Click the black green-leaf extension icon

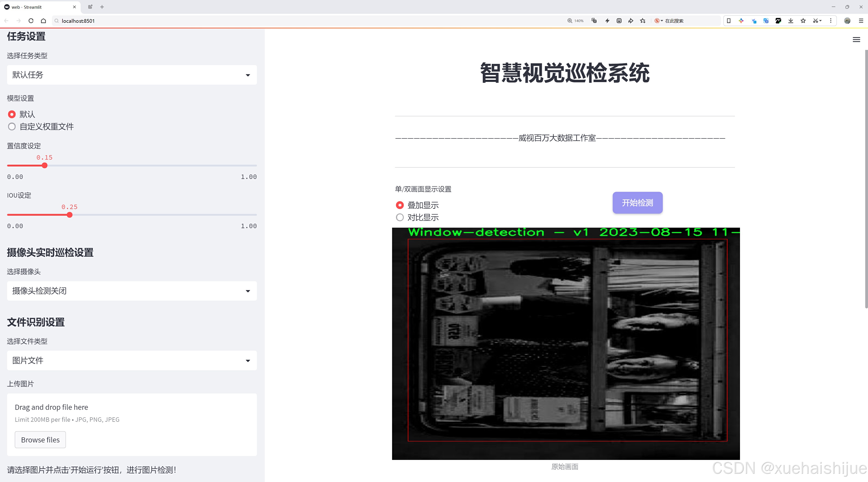click(x=778, y=21)
